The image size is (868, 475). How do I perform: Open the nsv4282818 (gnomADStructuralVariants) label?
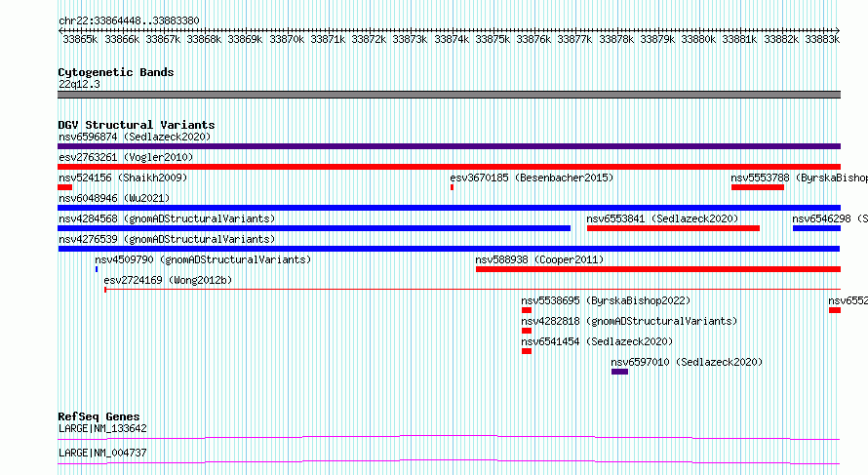[x=629, y=321]
